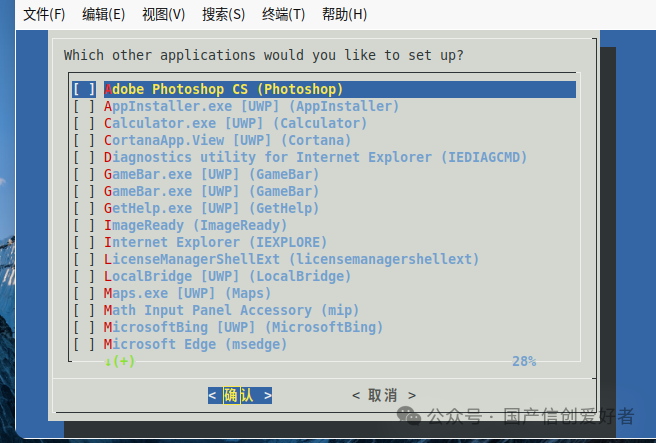This screenshot has height=443, width=656.
Task: Choose the LocalBridge [UWP] (LocalBridge) entry
Action: coord(227,277)
